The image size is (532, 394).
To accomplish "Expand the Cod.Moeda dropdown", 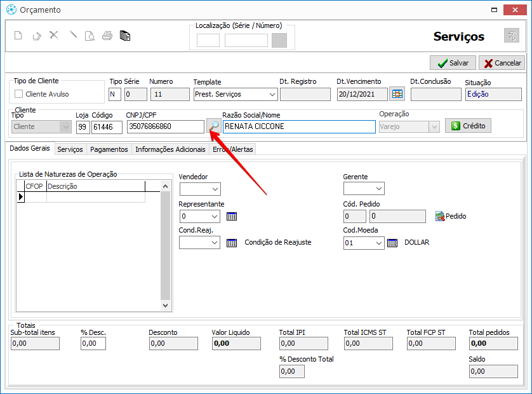I will click(378, 243).
